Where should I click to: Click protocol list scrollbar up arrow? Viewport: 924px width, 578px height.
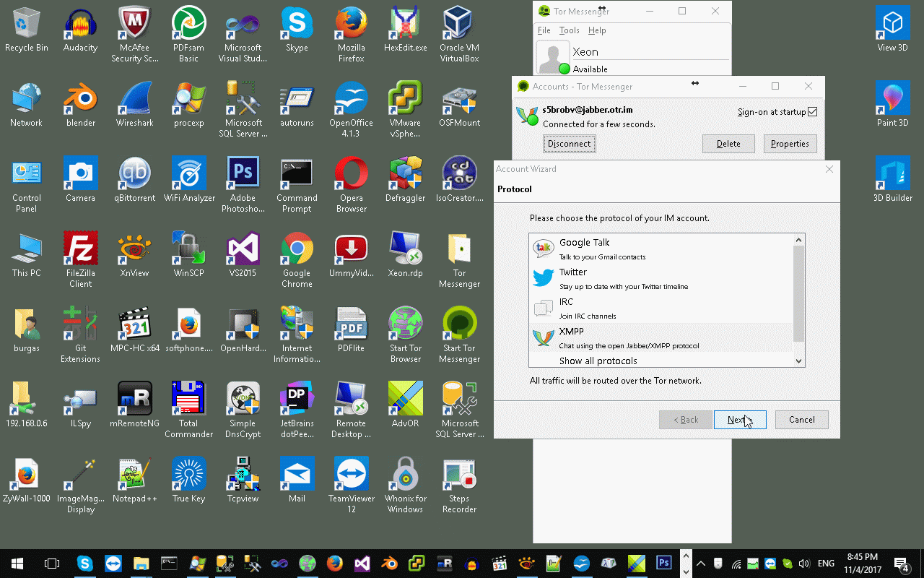pos(798,240)
